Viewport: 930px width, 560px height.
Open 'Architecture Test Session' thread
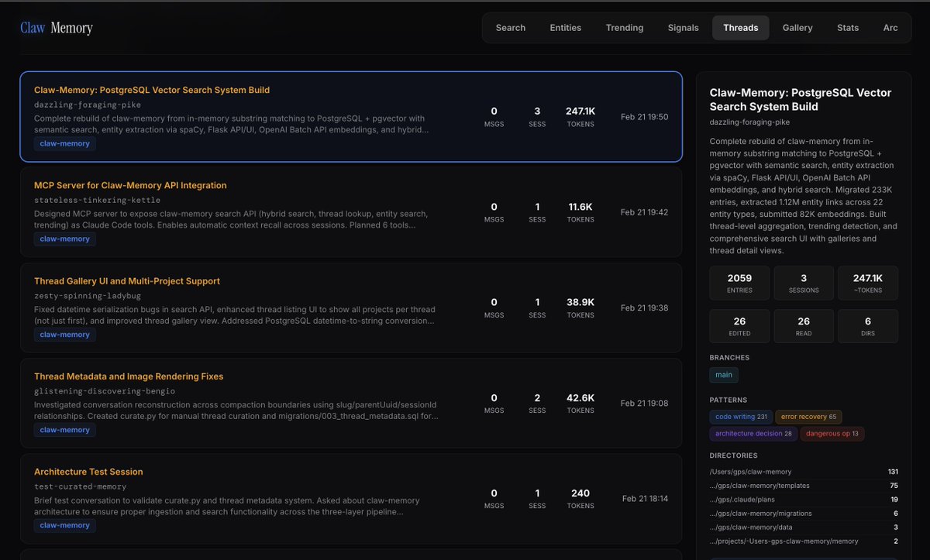click(351, 498)
